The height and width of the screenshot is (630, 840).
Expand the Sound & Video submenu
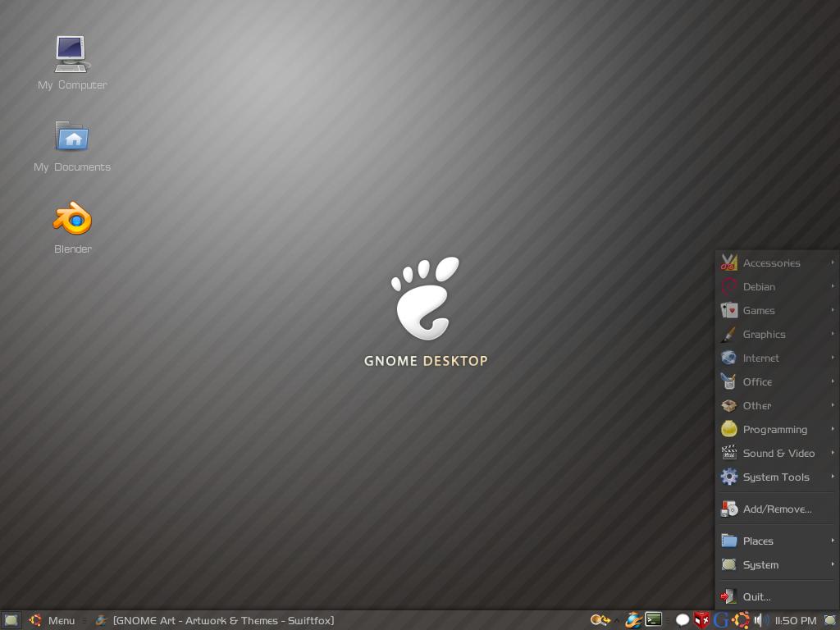778,453
